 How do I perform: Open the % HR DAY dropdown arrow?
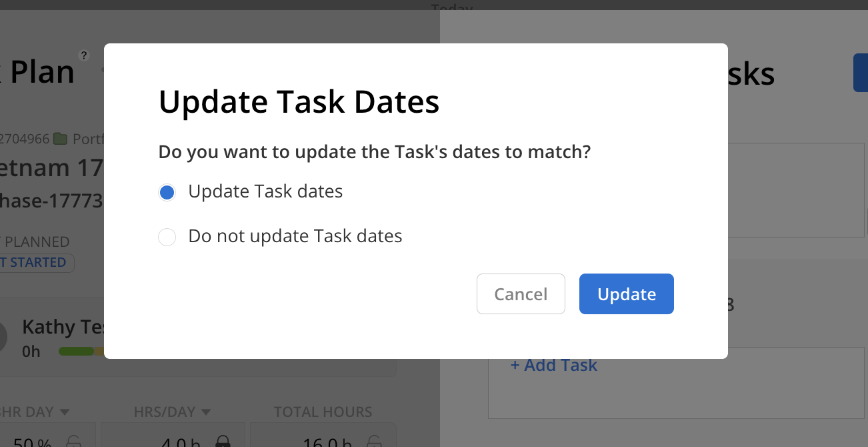pyautogui.click(x=65, y=412)
